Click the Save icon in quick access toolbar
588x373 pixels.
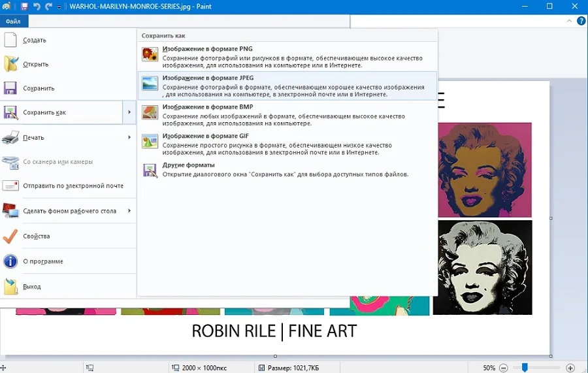tap(24, 7)
